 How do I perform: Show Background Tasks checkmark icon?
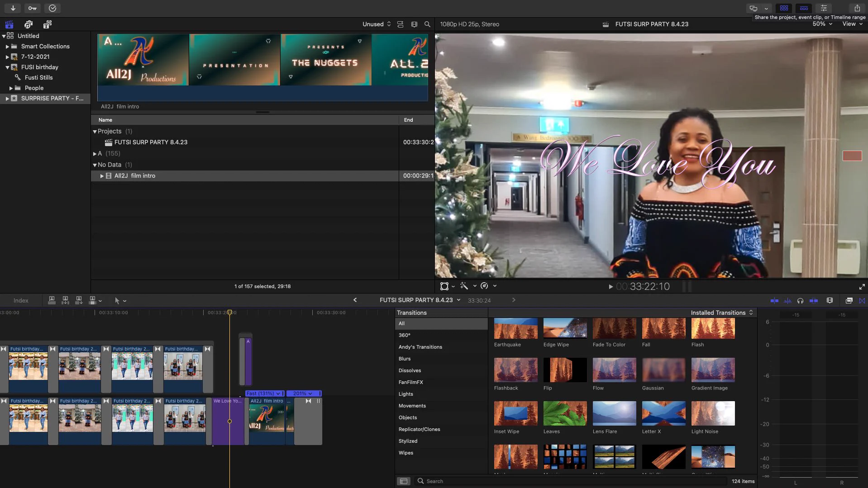tap(52, 8)
